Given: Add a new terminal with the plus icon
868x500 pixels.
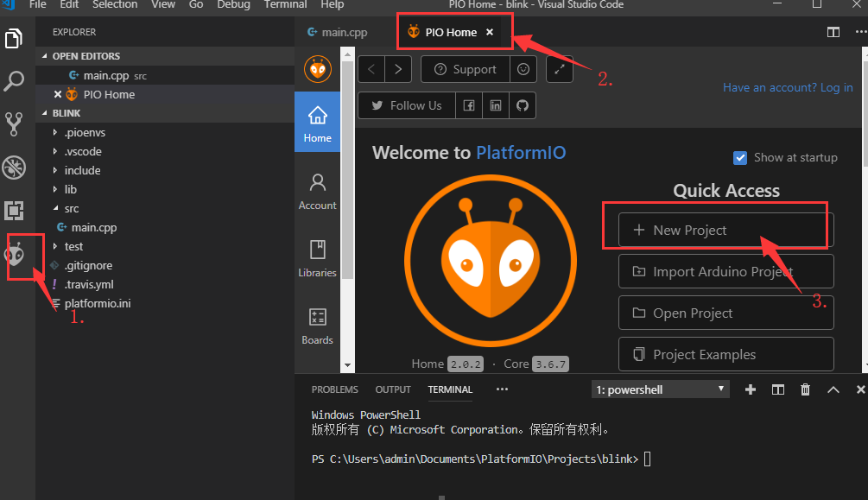Looking at the screenshot, I should (x=751, y=389).
